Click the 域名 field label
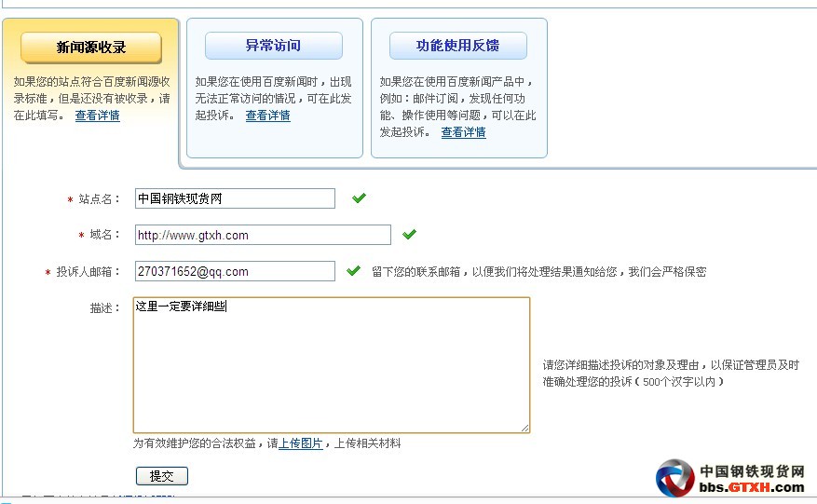Screen dimensions: 817x504 pos(104,235)
